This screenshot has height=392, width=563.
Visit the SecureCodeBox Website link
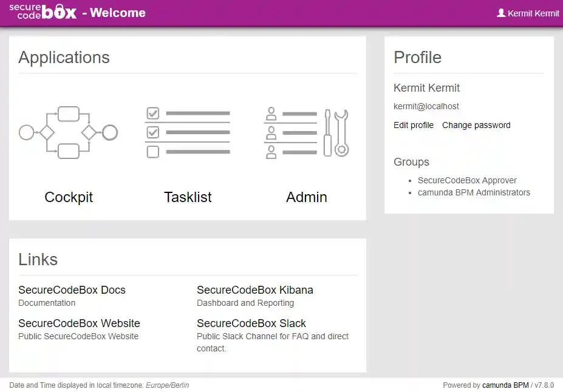click(x=79, y=323)
